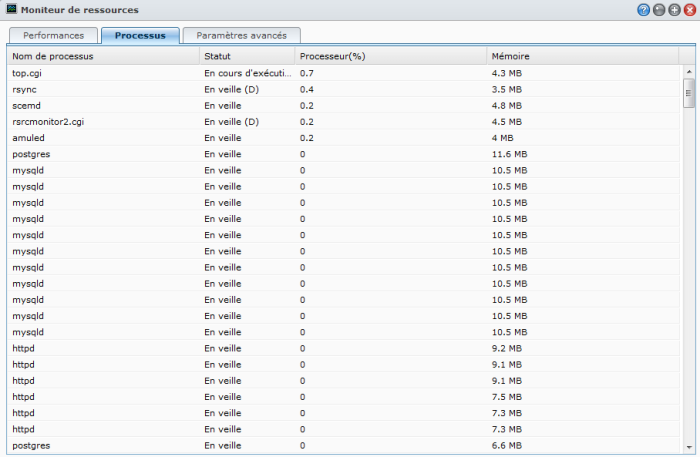Image resolution: width=700 pixels, height=457 pixels.
Task: Click the scrollbar up arrow
Action: pos(688,72)
